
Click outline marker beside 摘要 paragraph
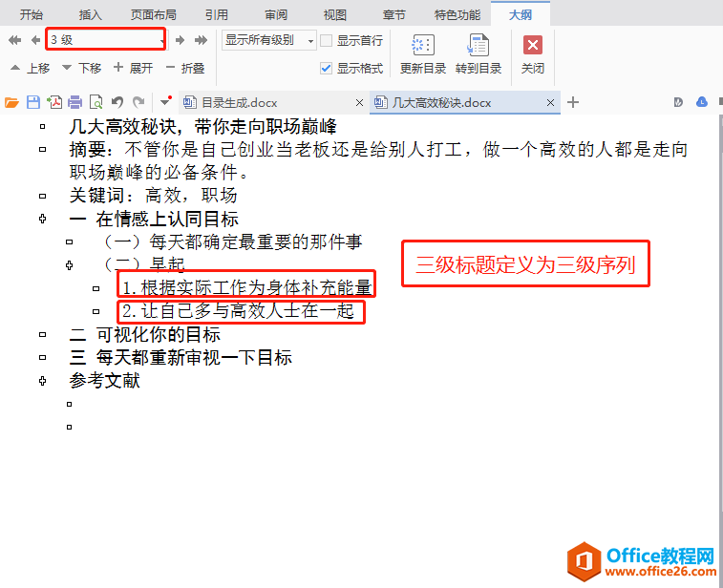pos(42,149)
